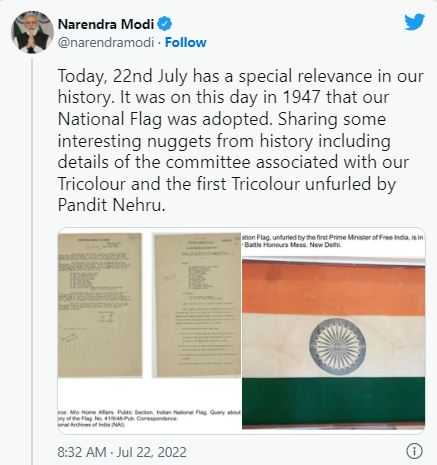Click the saffron band of the flag

(x=333, y=287)
